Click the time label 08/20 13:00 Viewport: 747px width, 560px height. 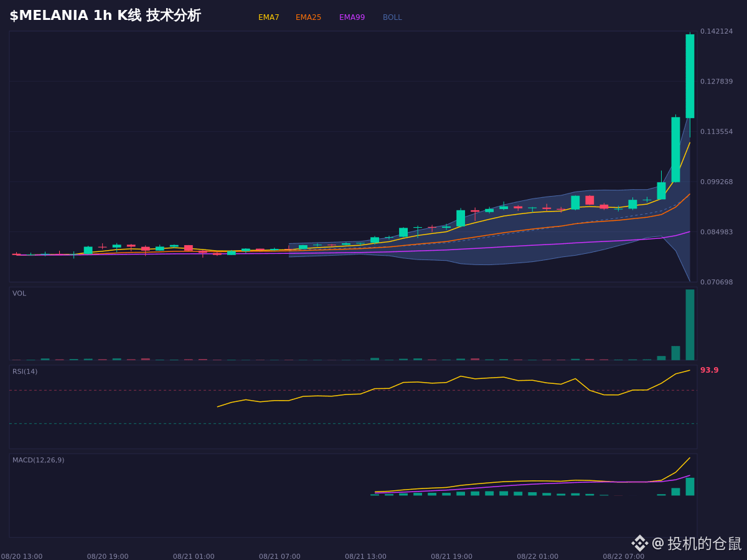22,556
